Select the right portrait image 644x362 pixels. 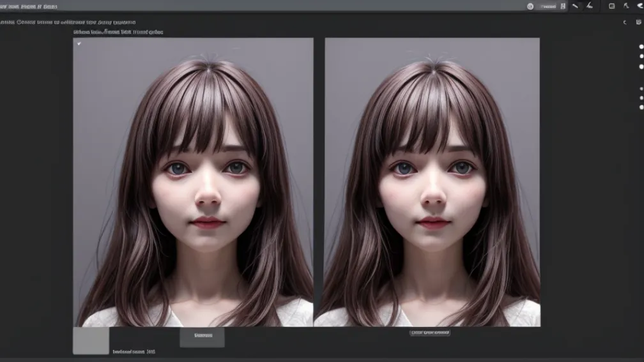coord(433,182)
